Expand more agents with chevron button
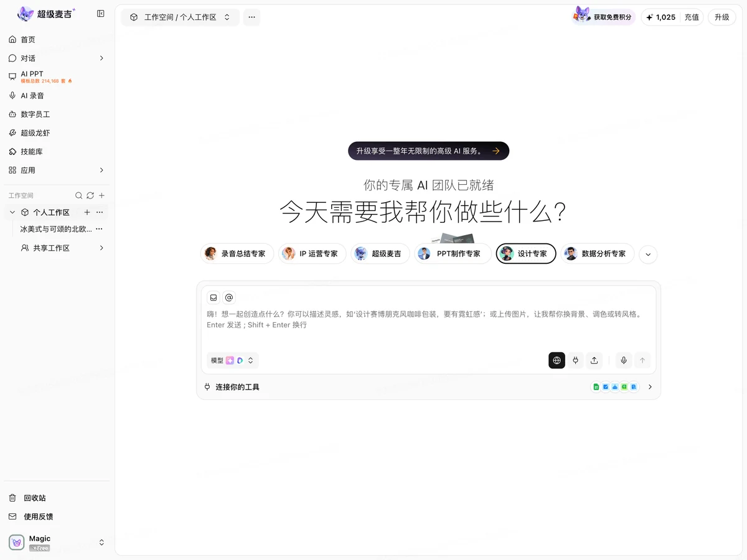 [x=648, y=254]
